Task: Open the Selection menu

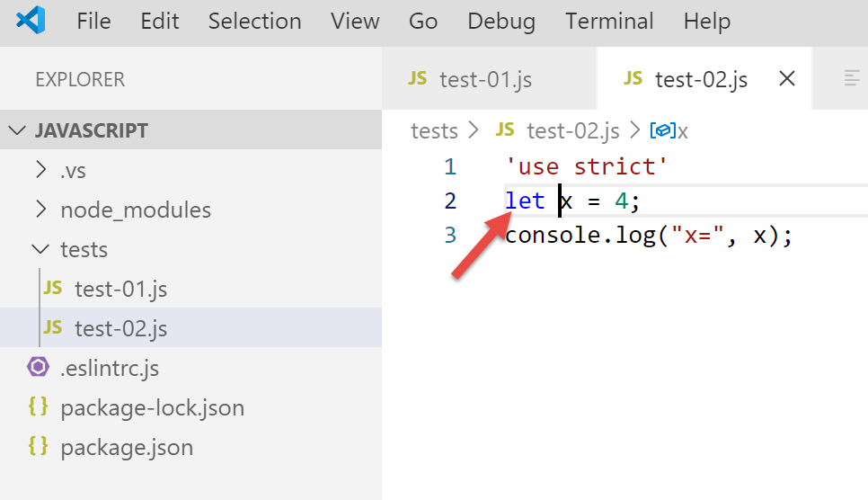Action: pos(254,21)
